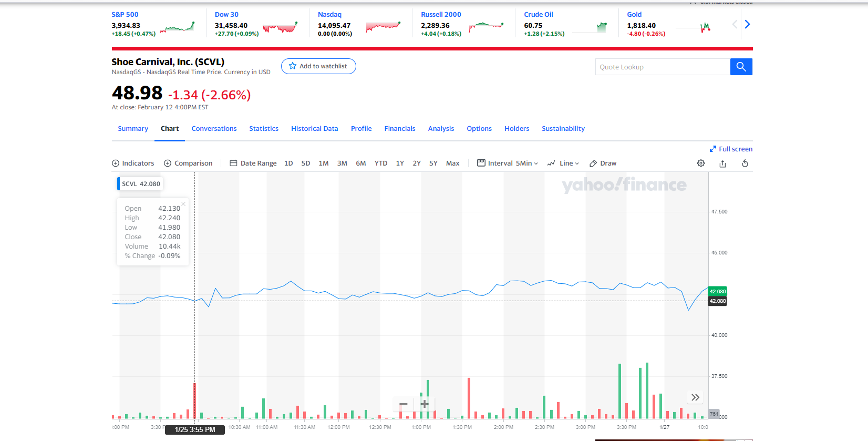Select Max range
868x441 pixels.
[453, 163]
